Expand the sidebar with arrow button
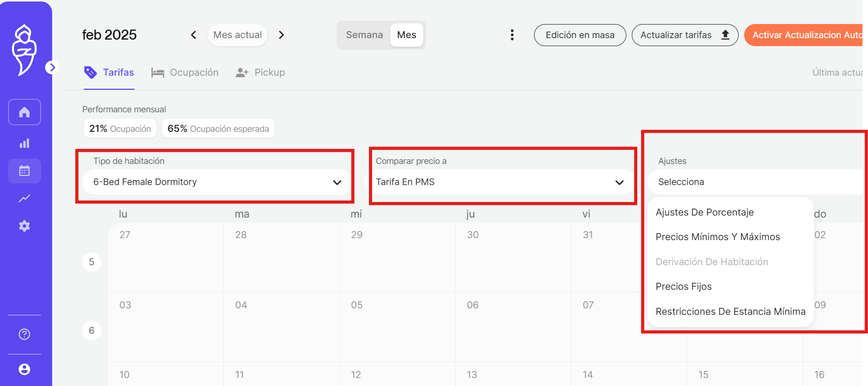 tap(52, 67)
